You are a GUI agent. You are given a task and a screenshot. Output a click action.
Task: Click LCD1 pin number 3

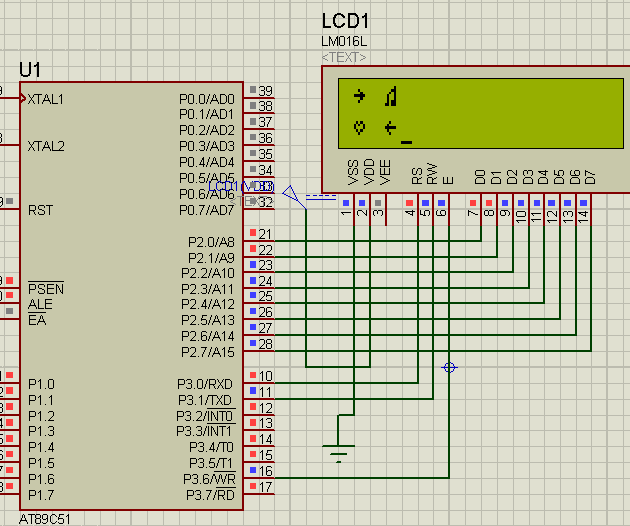(x=378, y=212)
